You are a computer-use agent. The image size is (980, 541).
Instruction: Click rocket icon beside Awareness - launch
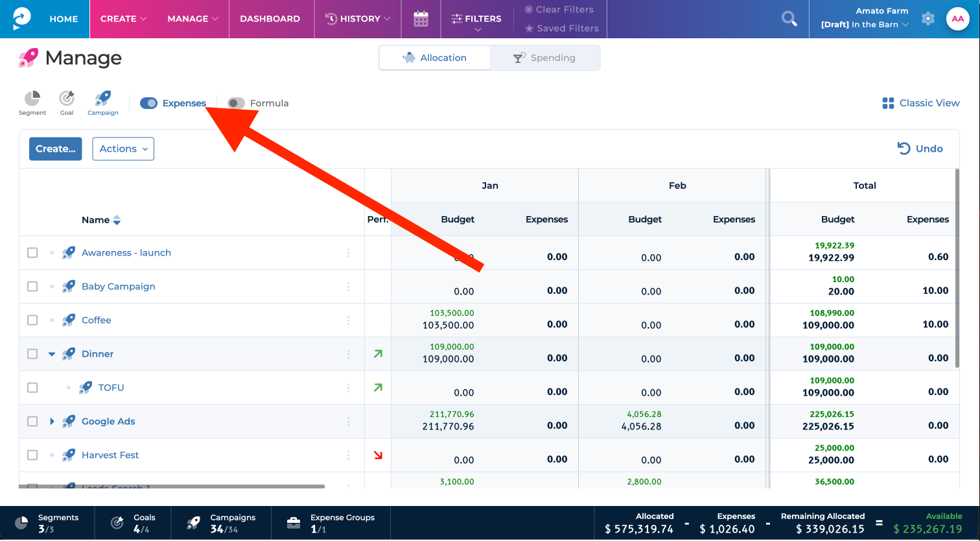69,252
